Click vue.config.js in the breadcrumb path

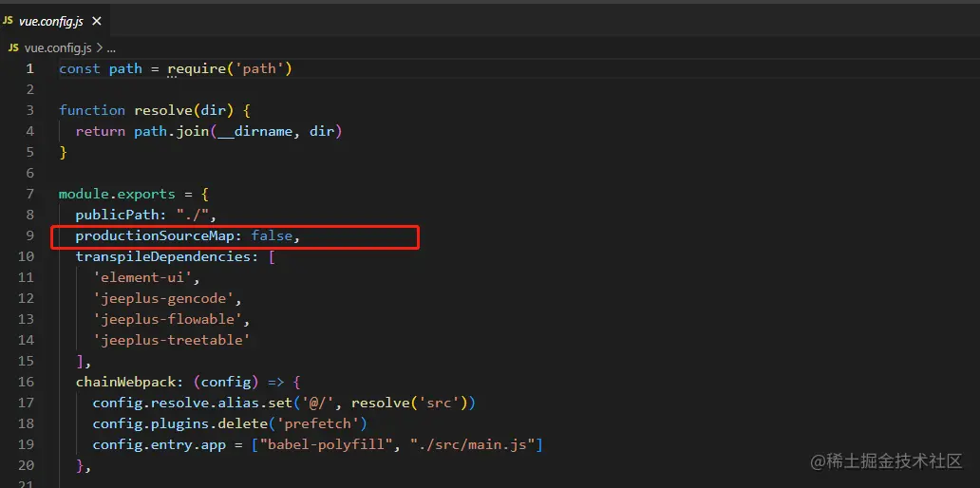click(58, 48)
